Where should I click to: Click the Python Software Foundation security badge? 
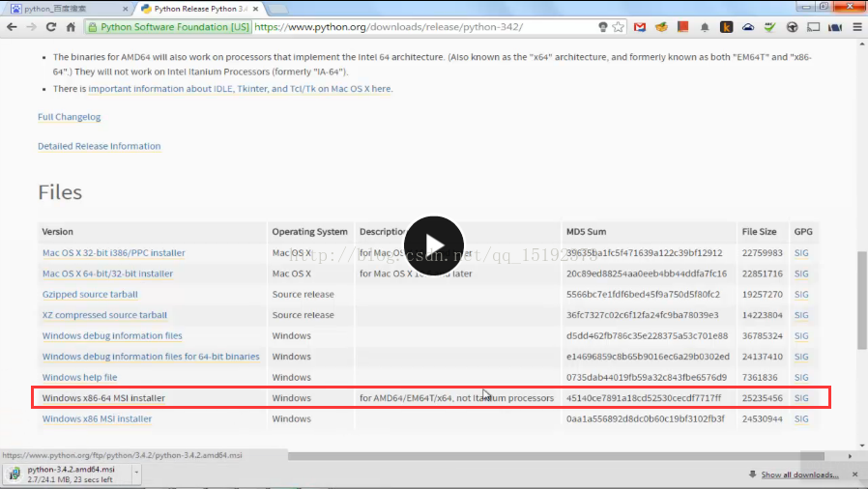[x=168, y=26]
